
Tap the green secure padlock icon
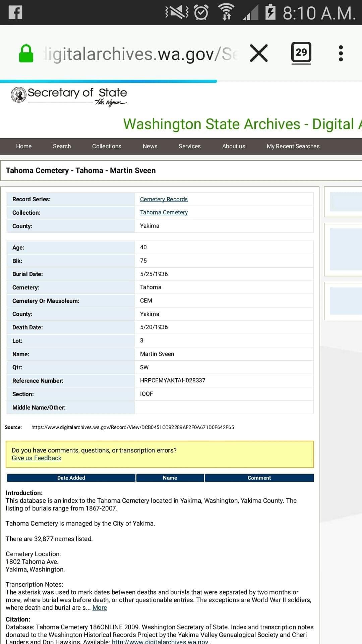point(26,54)
